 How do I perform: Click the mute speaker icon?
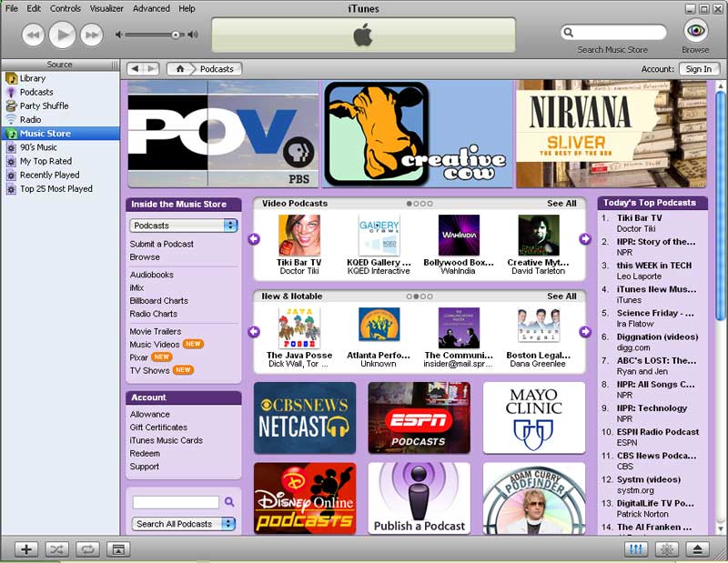coord(119,35)
